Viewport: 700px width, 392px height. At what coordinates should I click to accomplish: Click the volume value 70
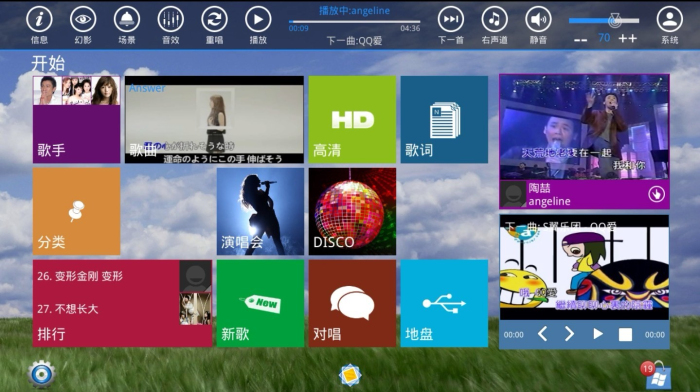pos(604,38)
